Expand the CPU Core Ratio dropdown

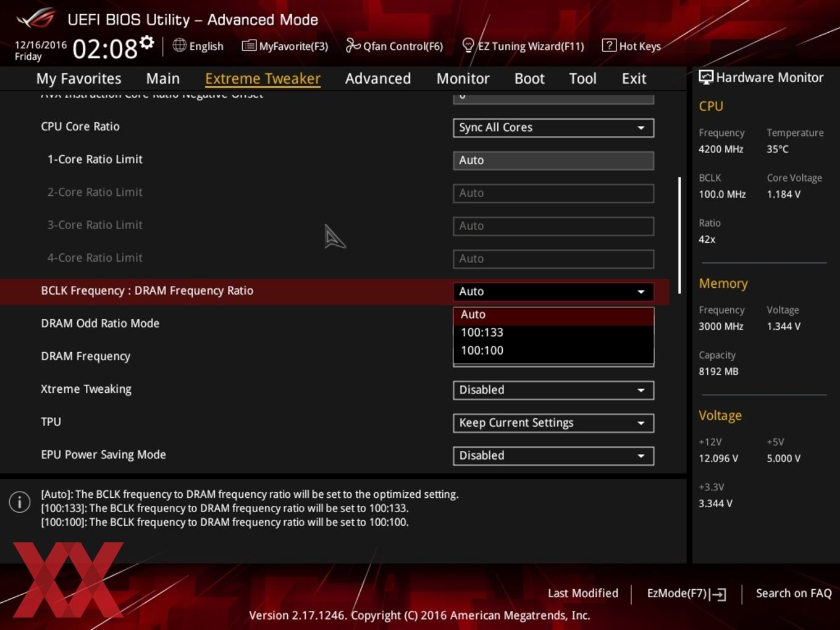click(x=553, y=127)
